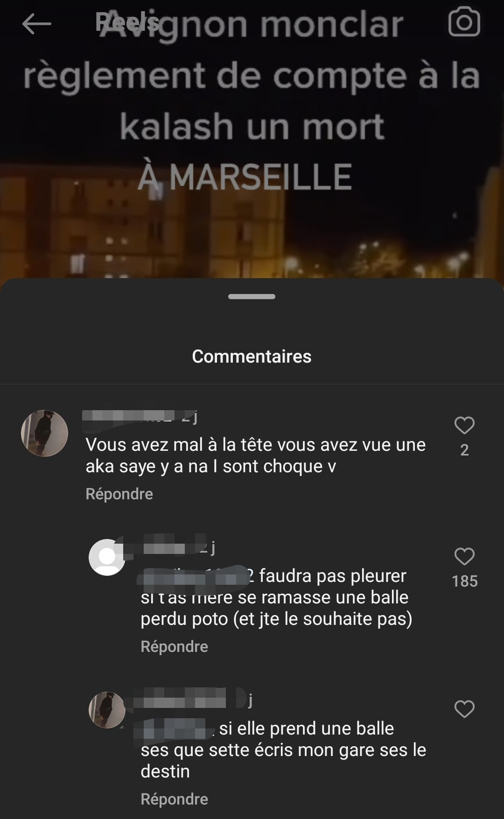The image size is (504, 819).
Task: Reply to the 'Vous avez mal à la tête' comment
Action: (119, 494)
